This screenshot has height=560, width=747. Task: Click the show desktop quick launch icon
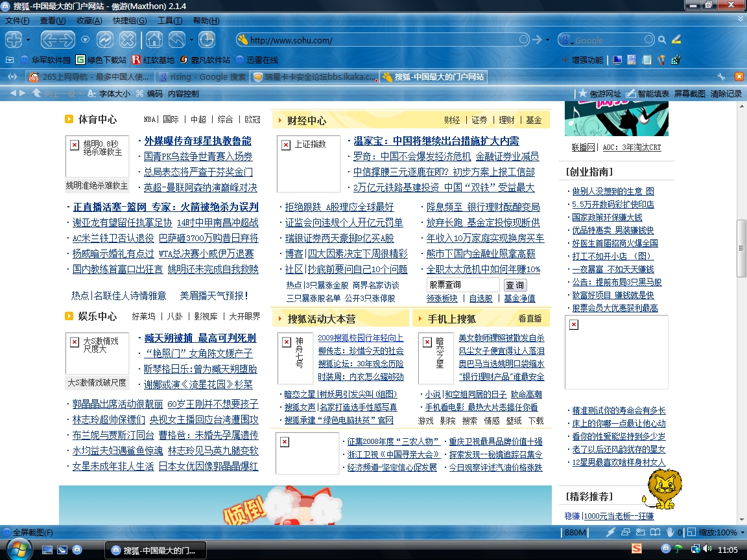click(x=47, y=550)
